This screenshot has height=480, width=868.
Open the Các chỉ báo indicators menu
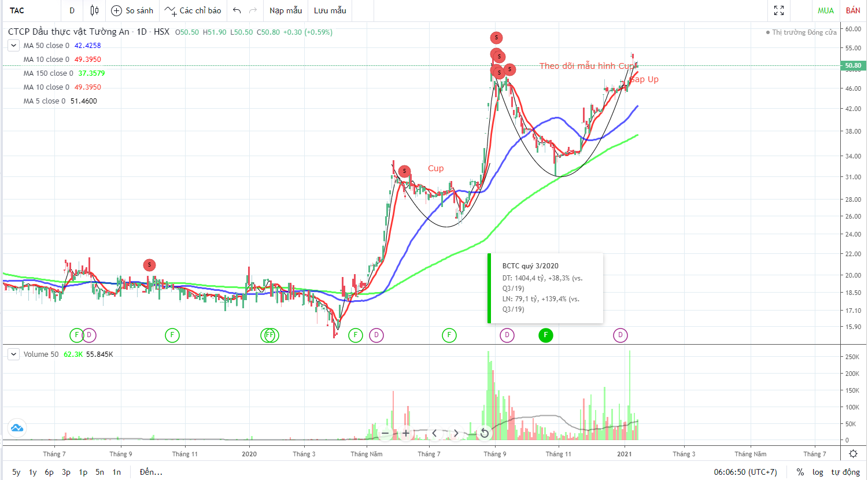click(x=193, y=10)
